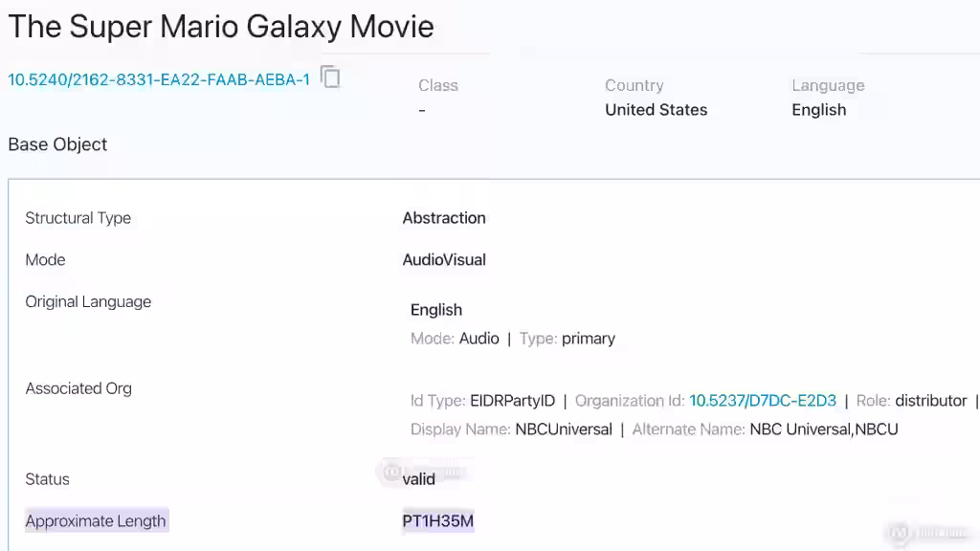Select the title The Super Mario Galaxy Movie

(x=220, y=27)
